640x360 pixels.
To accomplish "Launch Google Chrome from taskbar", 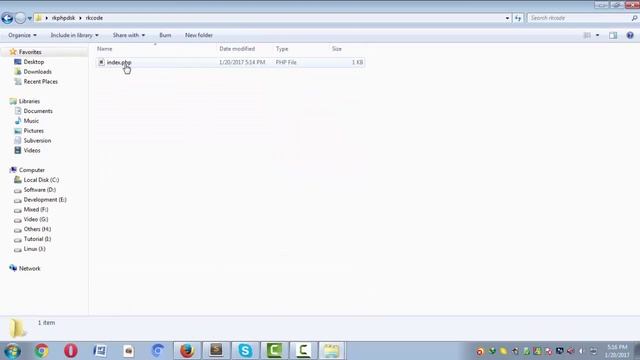I will [41, 351].
